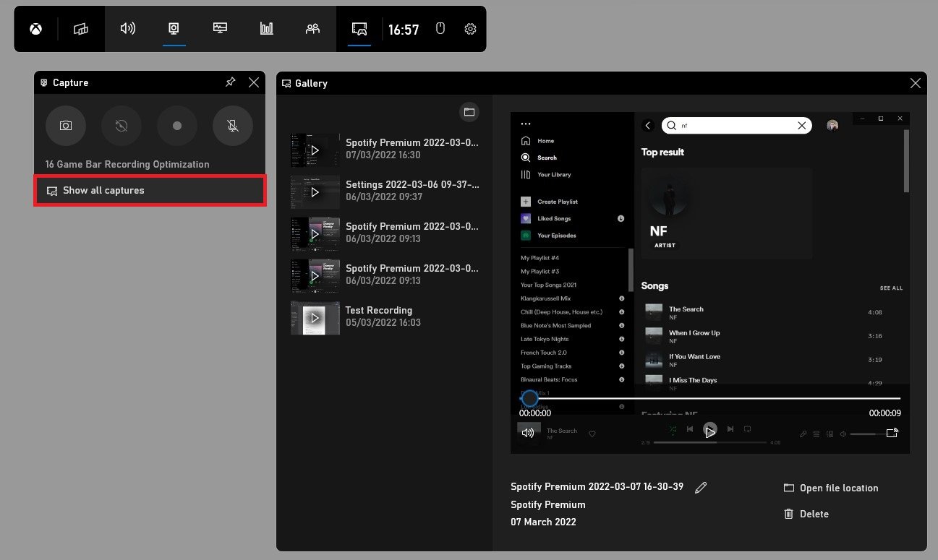Start recording with the record button

[x=177, y=126]
